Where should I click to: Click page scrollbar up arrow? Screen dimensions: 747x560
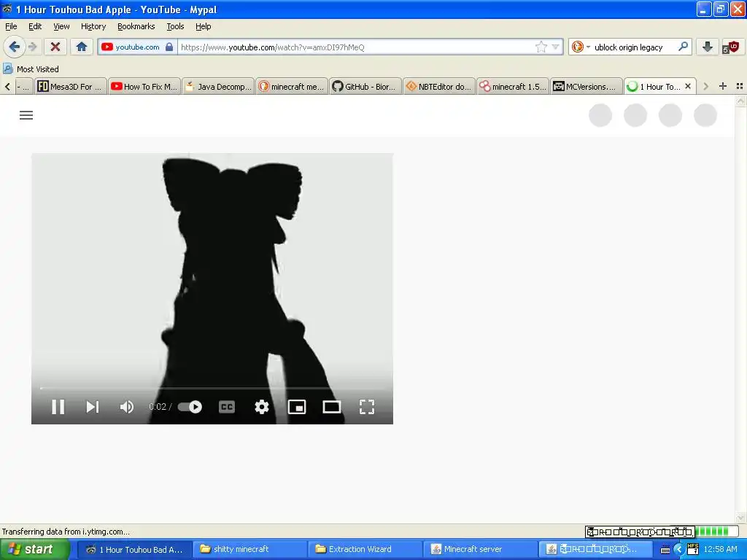tap(740, 101)
